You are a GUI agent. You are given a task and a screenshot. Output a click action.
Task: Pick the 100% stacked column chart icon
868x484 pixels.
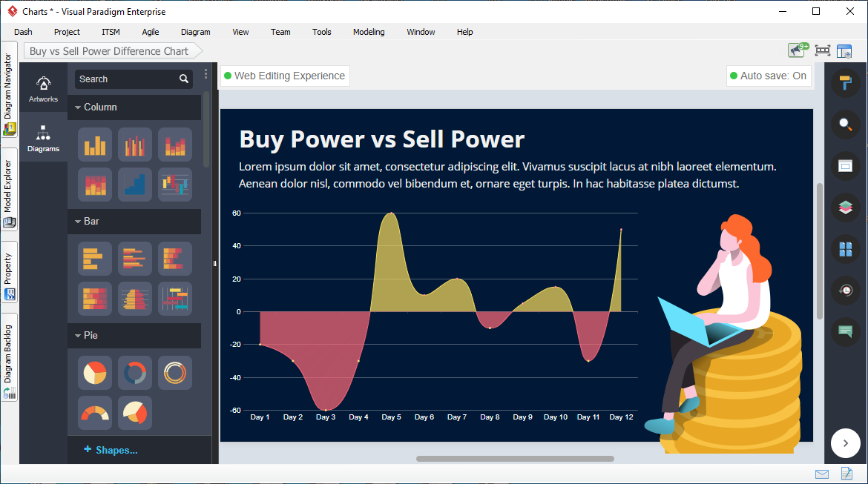(95, 185)
